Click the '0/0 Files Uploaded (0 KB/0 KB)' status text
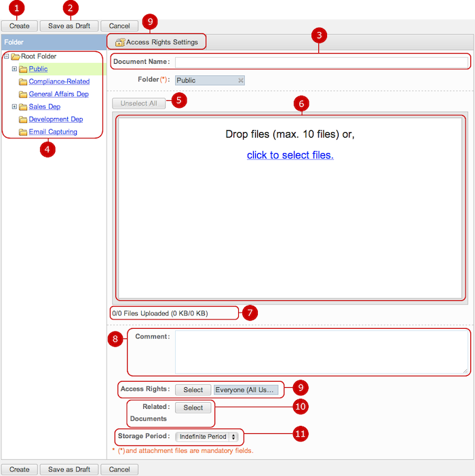Viewport: 475px width, 476px height. coord(160,313)
